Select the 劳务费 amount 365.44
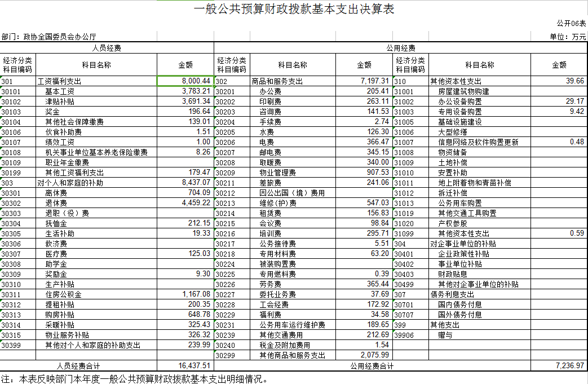The height and width of the screenshot is (384, 588). coord(364,284)
